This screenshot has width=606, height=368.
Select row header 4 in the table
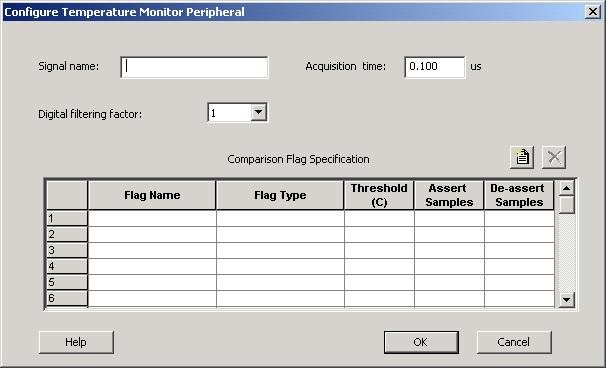coord(67,266)
